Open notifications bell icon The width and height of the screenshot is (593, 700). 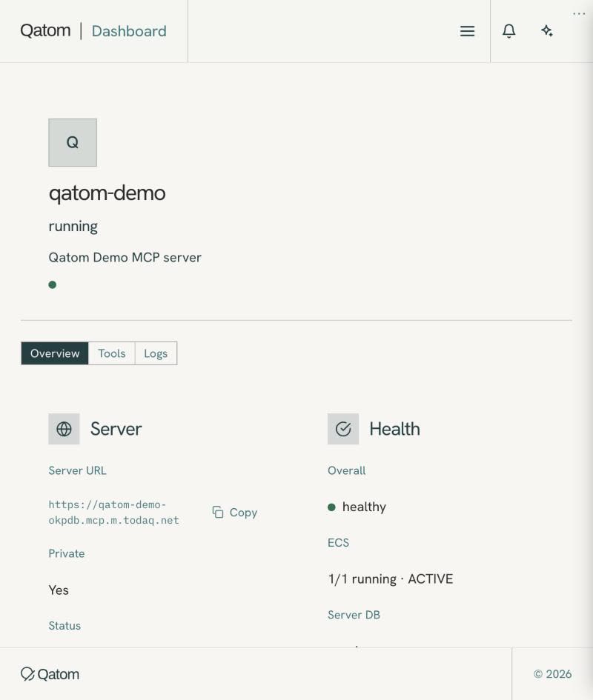508,31
